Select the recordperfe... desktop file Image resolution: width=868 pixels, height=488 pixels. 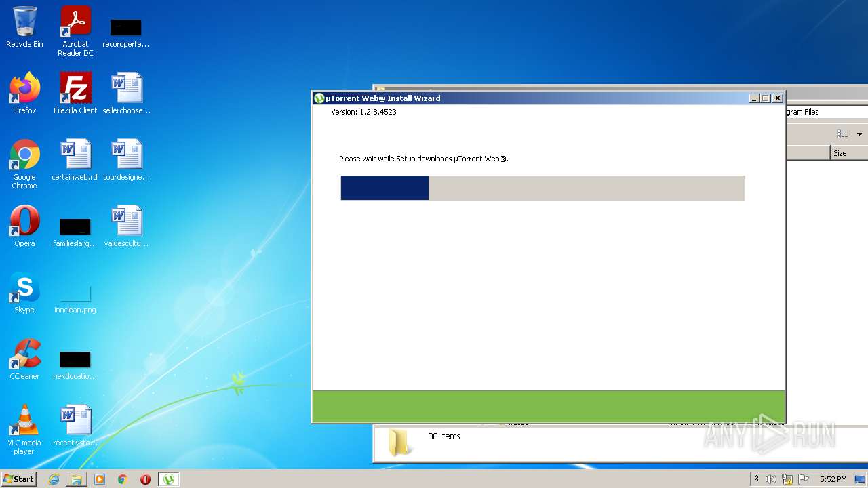pos(125,33)
